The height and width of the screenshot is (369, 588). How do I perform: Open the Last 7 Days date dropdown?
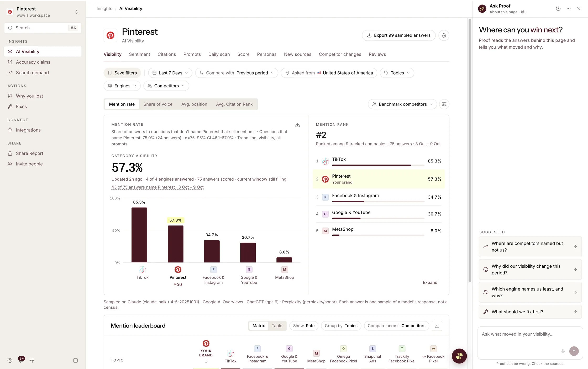pyautogui.click(x=170, y=73)
